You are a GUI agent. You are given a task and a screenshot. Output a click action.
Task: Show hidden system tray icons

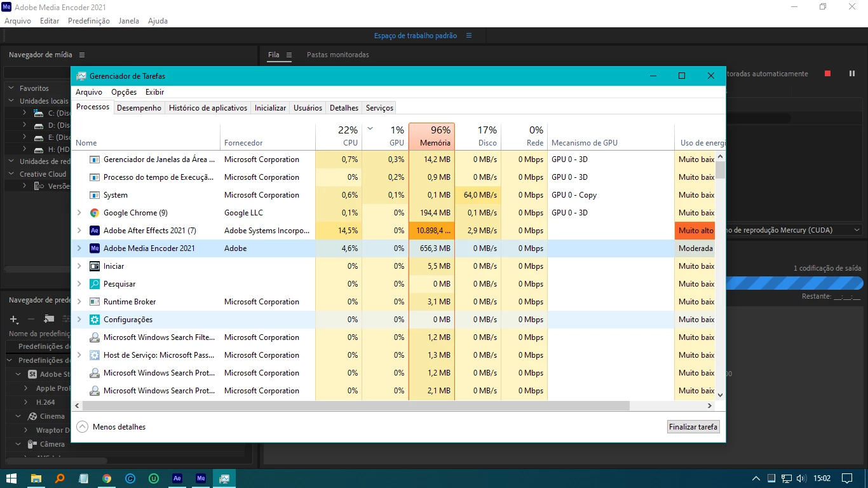[756, 478]
